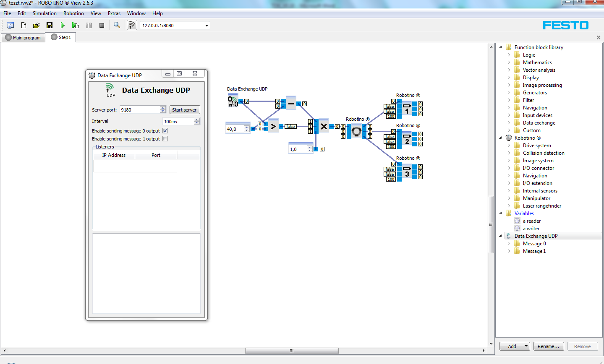Click the Rename... button
Image resolution: width=604 pixels, height=364 pixels.
click(x=548, y=346)
